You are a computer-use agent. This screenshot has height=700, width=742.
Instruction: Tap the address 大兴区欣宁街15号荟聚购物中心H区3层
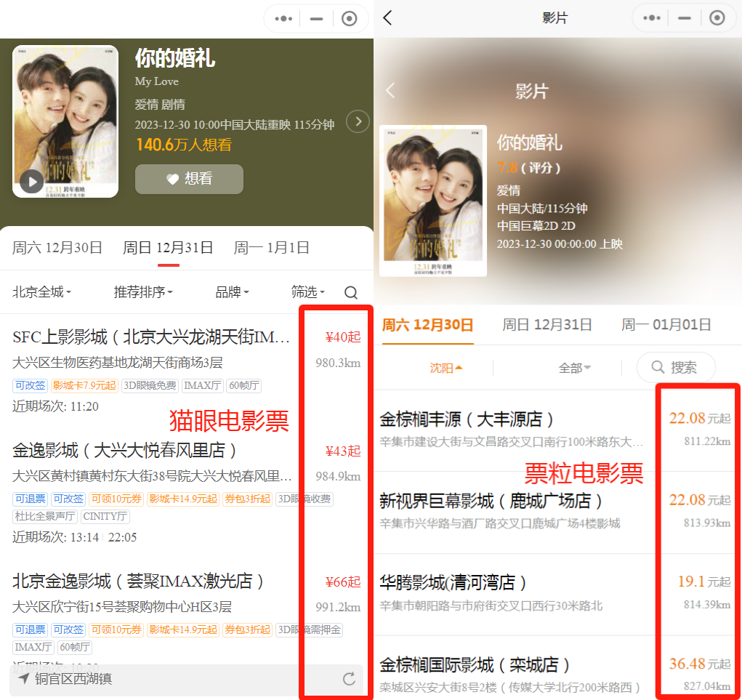pyautogui.click(x=122, y=607)
